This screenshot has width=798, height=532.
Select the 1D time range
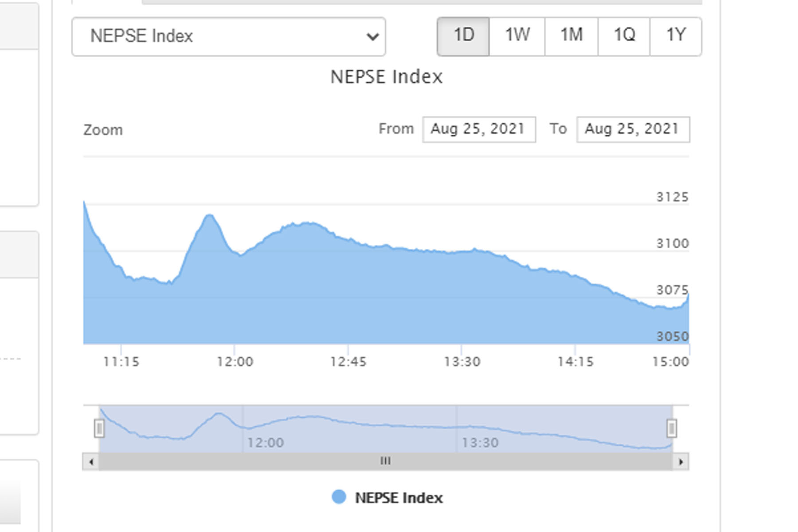[463, 35]
